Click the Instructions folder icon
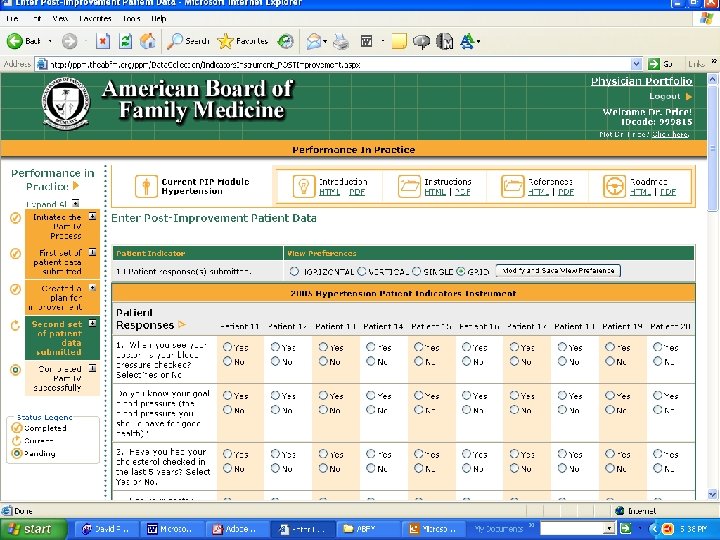This screenshot has width=720, height=540. pos(409,186)
